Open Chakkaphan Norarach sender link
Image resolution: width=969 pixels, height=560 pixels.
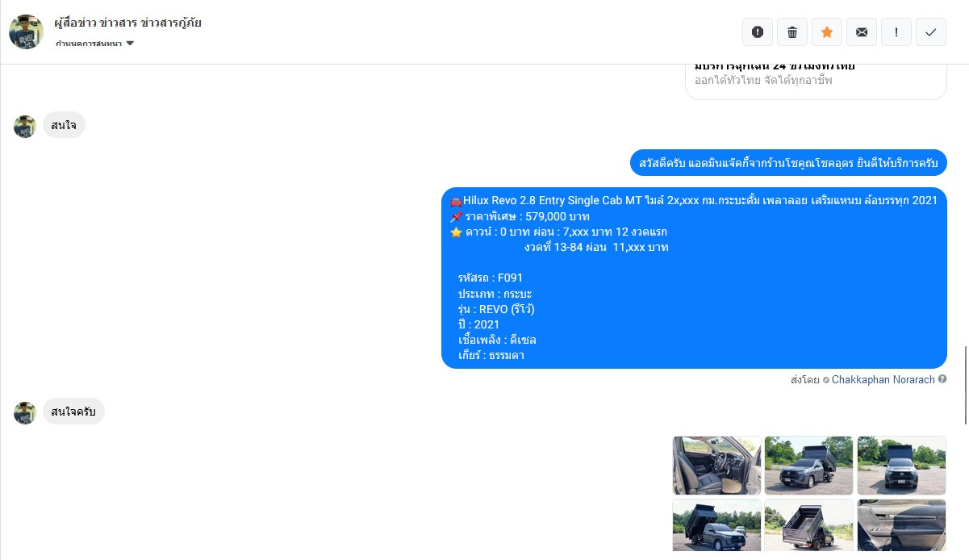pyautogui.click(x=883, y=379)
